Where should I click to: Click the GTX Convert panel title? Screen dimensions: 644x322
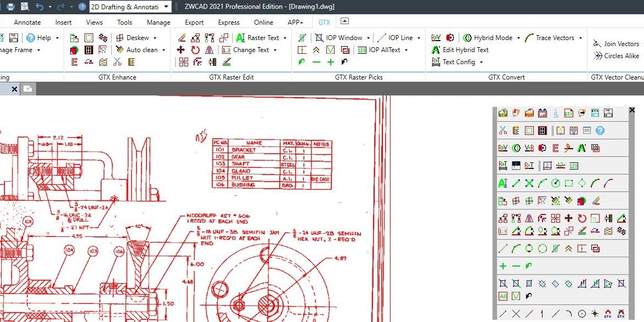tap(506, 77)
